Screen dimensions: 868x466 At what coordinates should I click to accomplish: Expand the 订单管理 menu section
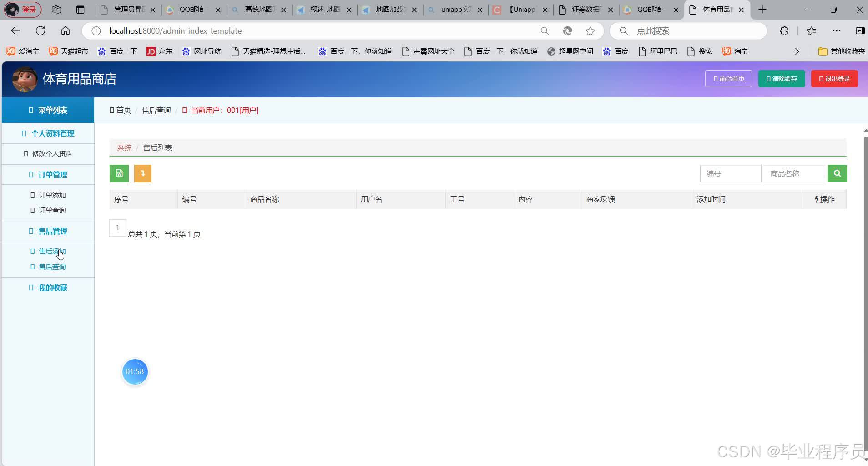tap(48, 175)
